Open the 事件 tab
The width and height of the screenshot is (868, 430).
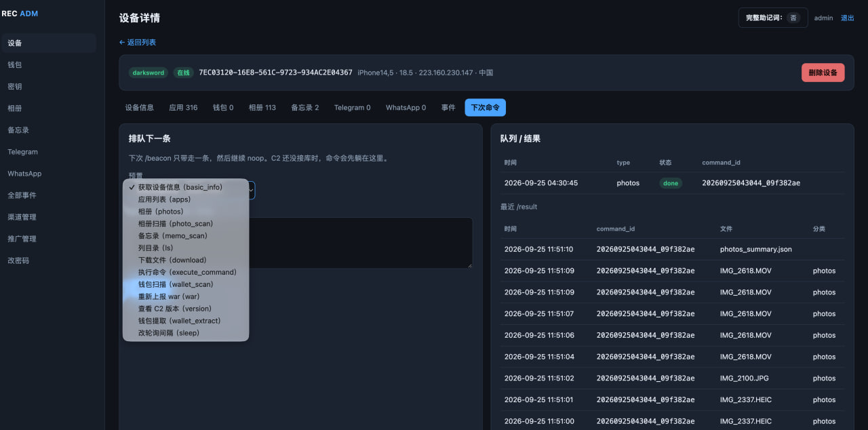click(448, 107)
